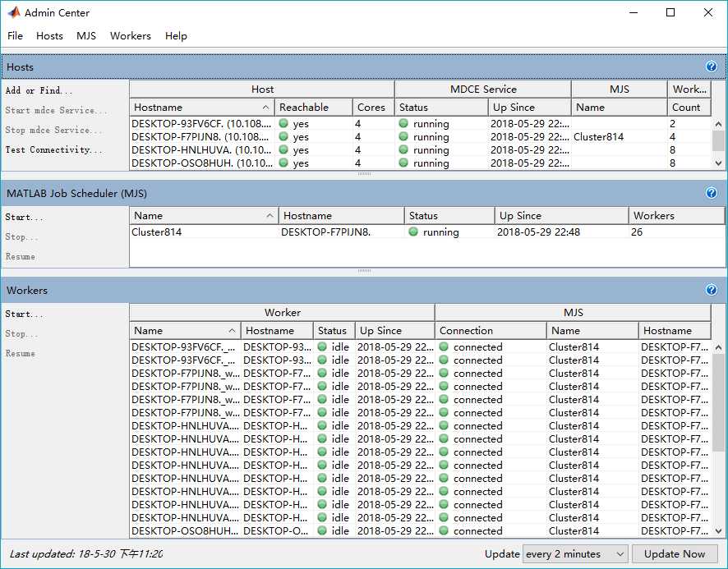The height and width of the screenshot is (569, 728).
Task: Open help for the Workers panel
Action: click(711, 290)
